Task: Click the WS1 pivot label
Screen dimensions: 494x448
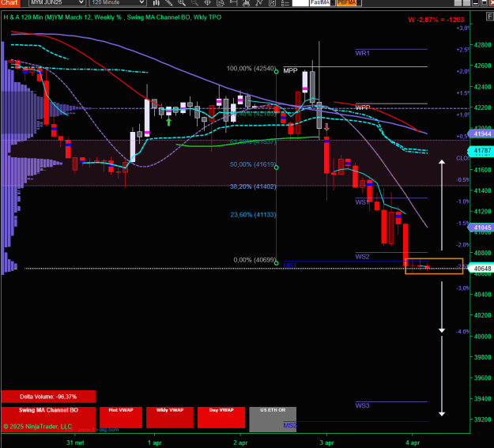Action: click(x=362, y=202)
